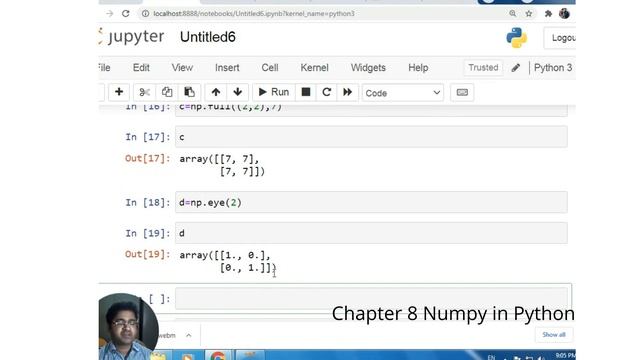Open browser extensions puzzle icon

[x=548, y=13]
